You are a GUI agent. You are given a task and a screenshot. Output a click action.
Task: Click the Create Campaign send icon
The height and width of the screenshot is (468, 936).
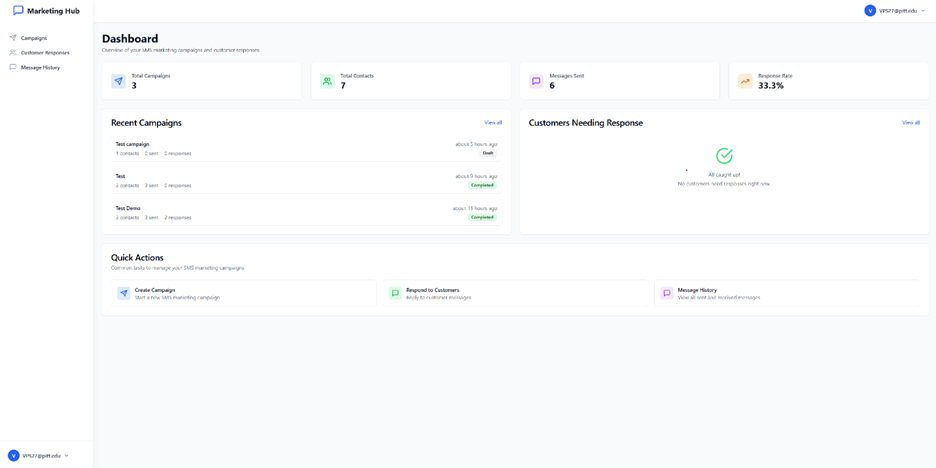pos(124,293)
